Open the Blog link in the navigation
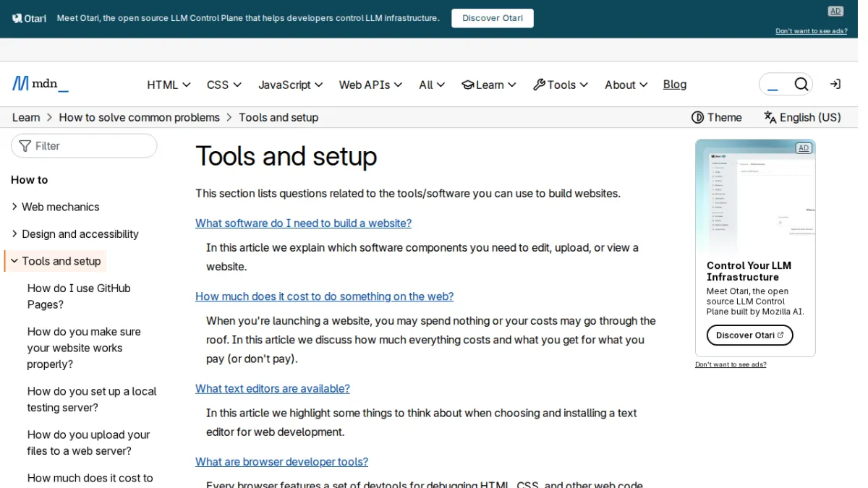The width and height of the screenshot is (868, 488). point(675,85)
